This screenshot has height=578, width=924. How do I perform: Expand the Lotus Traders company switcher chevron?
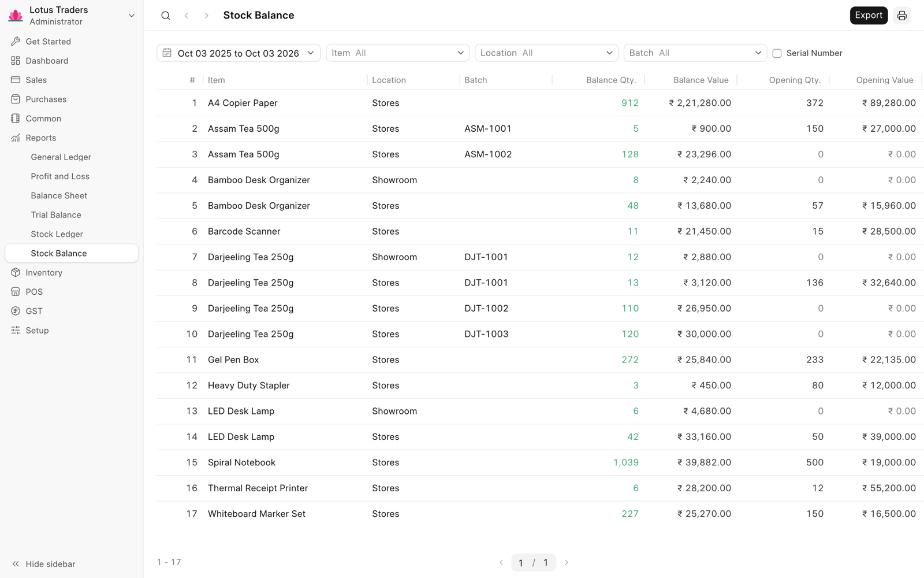(x=132, y=16)
